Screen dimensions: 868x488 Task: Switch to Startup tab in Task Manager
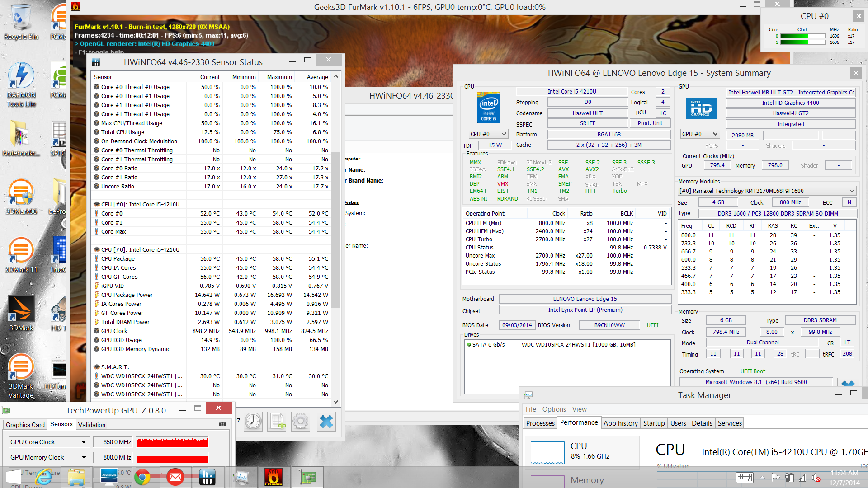coord(654,423)
